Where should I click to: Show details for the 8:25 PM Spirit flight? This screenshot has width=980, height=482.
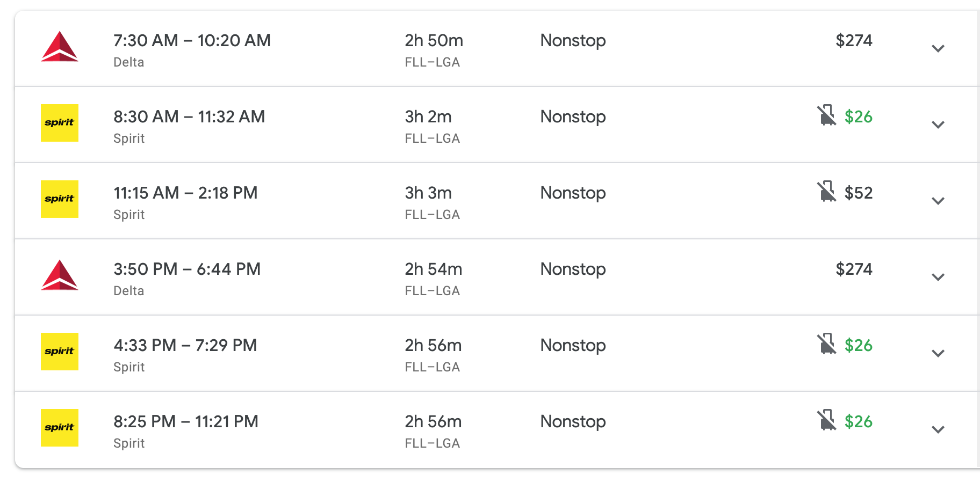938,430
